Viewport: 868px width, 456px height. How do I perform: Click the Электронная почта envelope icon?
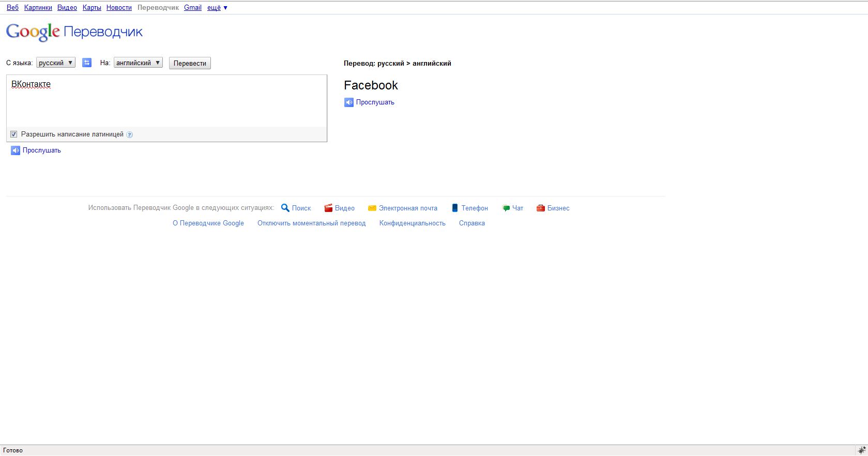[372, 208]
